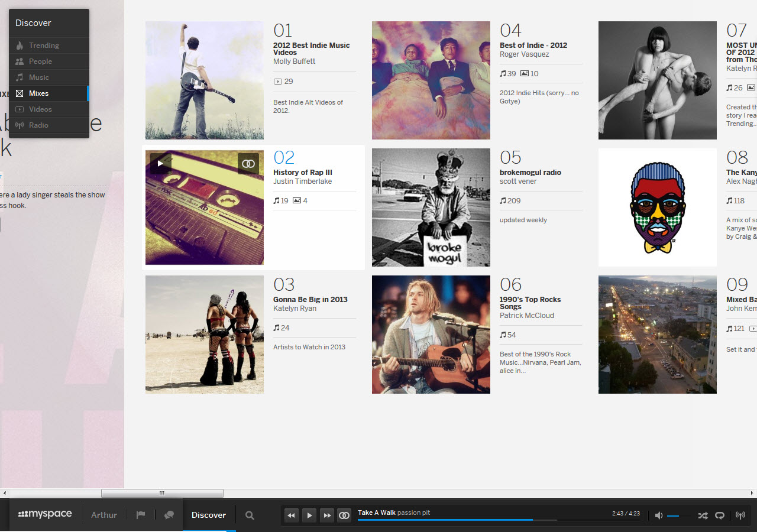Mute the volume speaker icon
757x532 pixels.
(x=659, y=515)
